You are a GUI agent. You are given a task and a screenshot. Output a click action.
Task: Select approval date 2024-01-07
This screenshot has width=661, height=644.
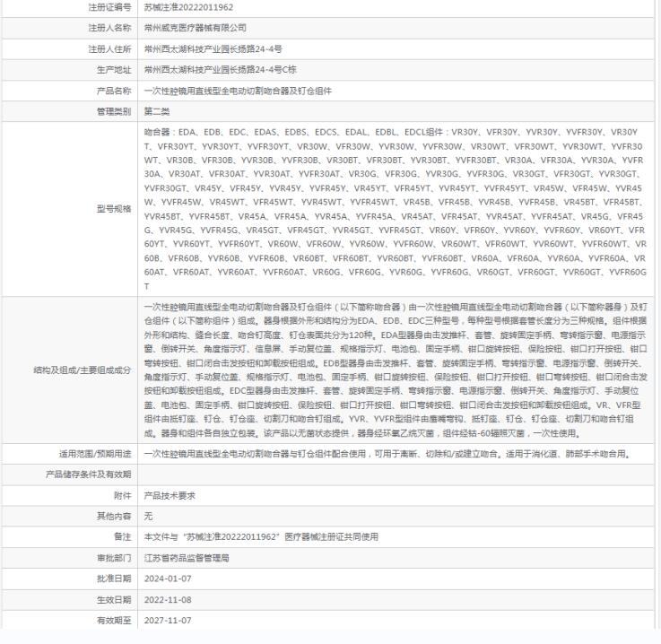[x=168, y=579]
